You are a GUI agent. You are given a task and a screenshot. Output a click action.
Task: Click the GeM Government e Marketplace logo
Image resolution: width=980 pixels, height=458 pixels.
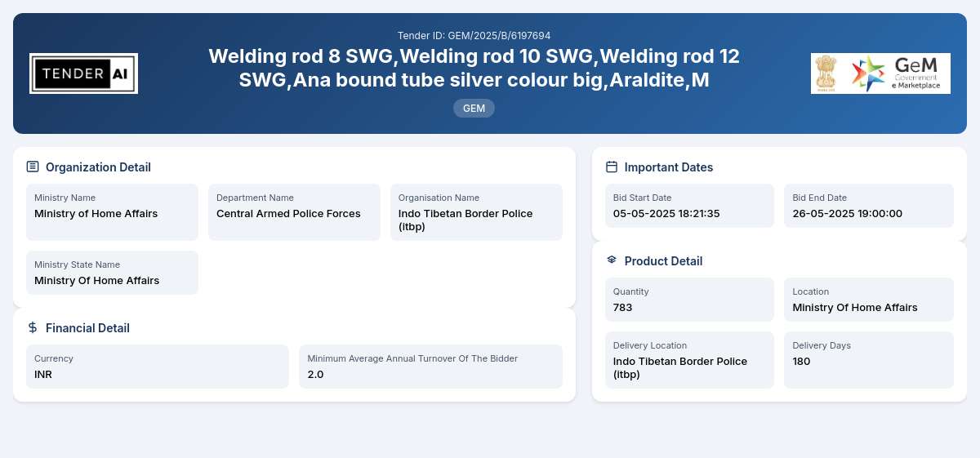pos(898,73)
